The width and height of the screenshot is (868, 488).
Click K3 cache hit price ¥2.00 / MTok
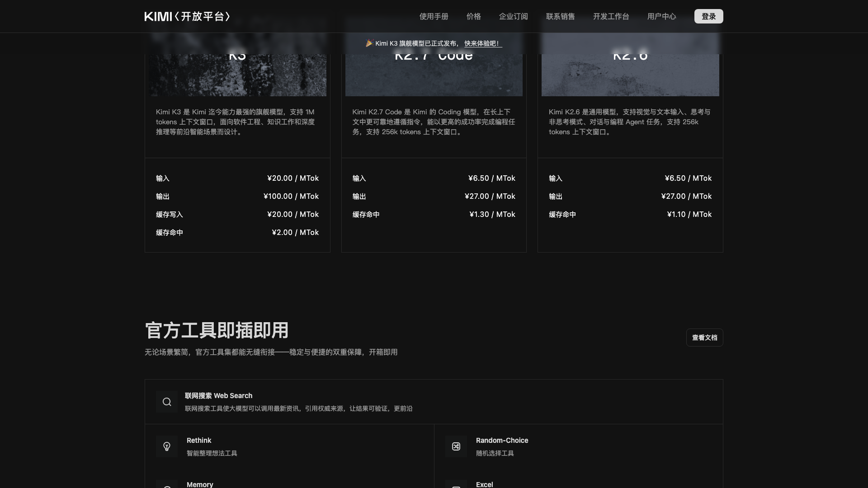295,233
